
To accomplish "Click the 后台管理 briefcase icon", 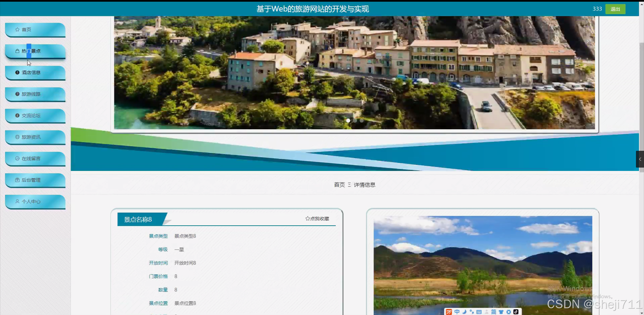I will [17, 180].
